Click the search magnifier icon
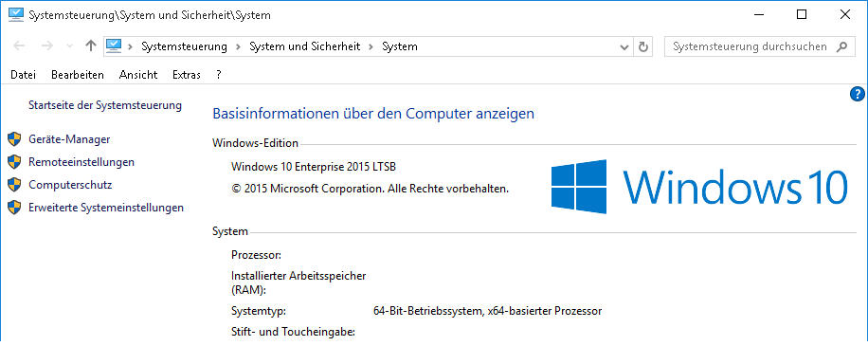The height and width of the screenshot is (346, 868). (841, 47)
